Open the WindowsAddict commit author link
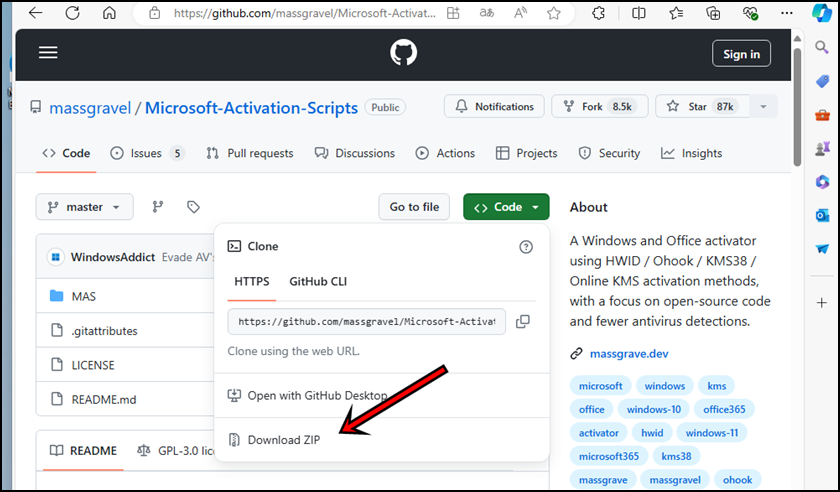This screenshot has width=840, height=492. coord(113,257)
